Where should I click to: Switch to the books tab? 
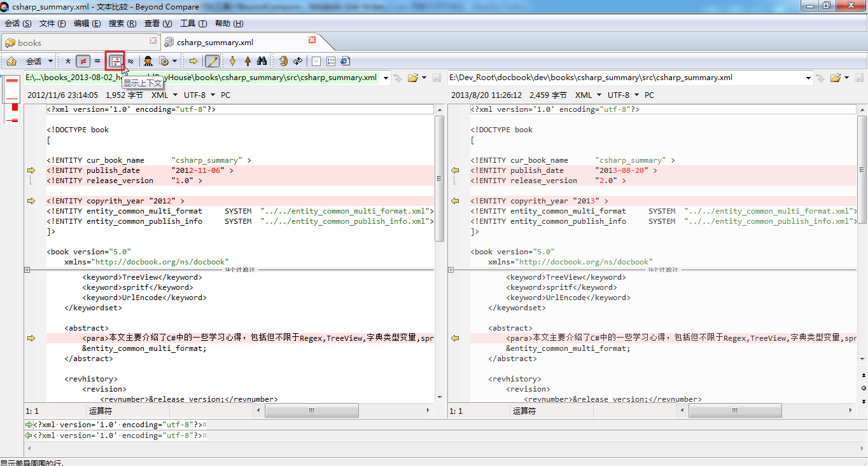pos(29,43)
